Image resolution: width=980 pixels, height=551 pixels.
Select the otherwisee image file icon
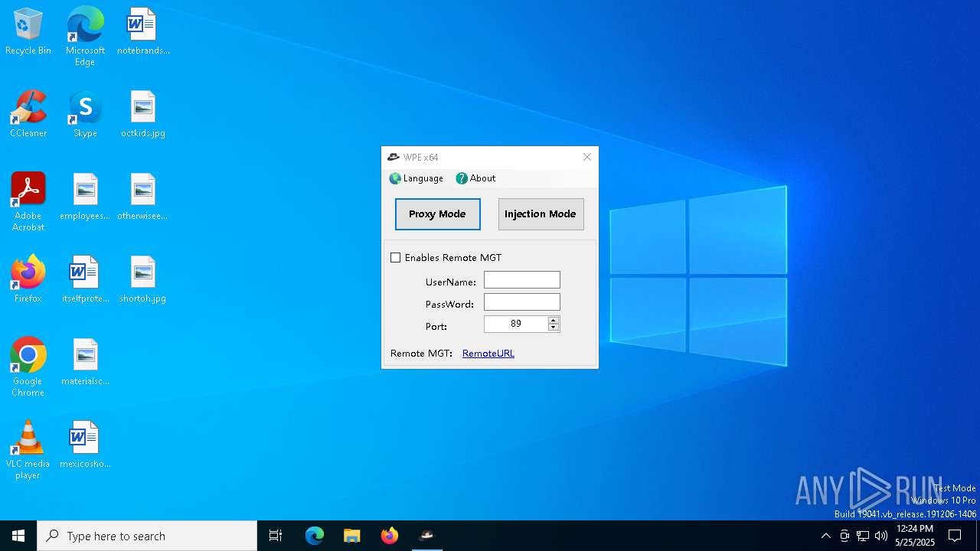click(x=143, y=197)
